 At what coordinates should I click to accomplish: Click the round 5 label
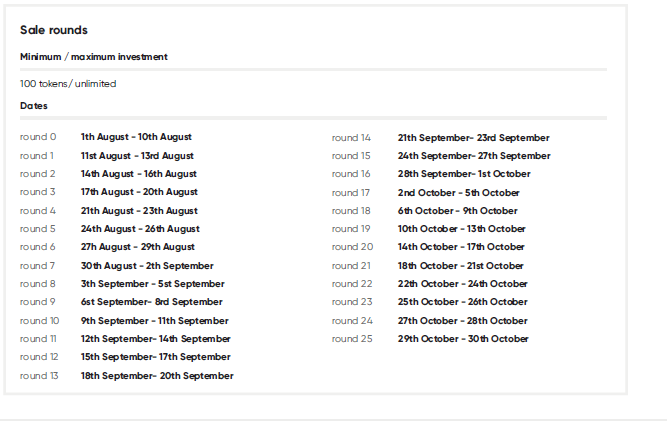[x=37, y=229]
